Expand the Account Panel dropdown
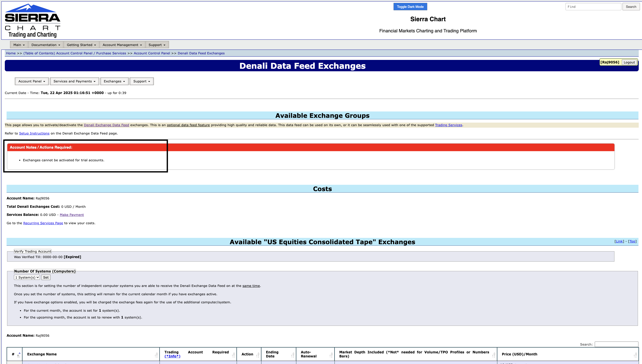The height and width of the screenshot is (364, 642). click(32, 81)
